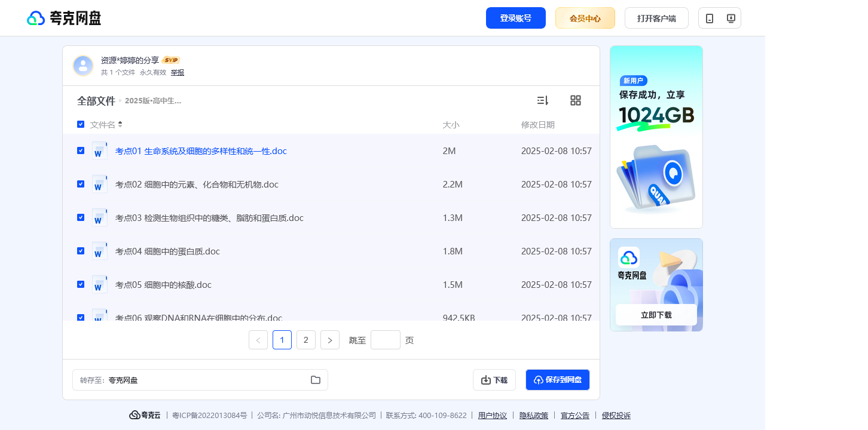This screenshot has height=430, width=868.
Task: Click the 保存到网盘 button
Action: 558,380
